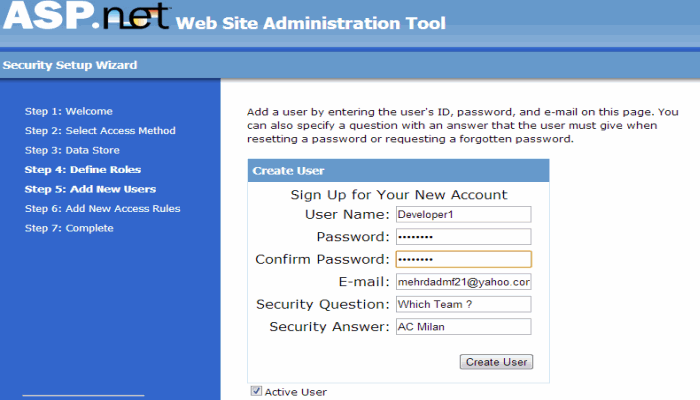Toggle the Active User checkbox

tap(256, 391)
